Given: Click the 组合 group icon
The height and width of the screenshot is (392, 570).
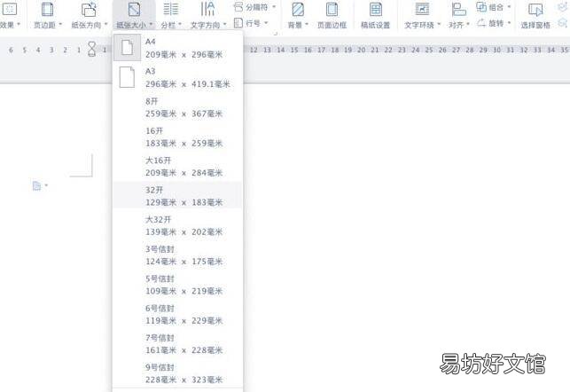Looking at the screenshot, I should pyautogui.click(x=481, y=6).
